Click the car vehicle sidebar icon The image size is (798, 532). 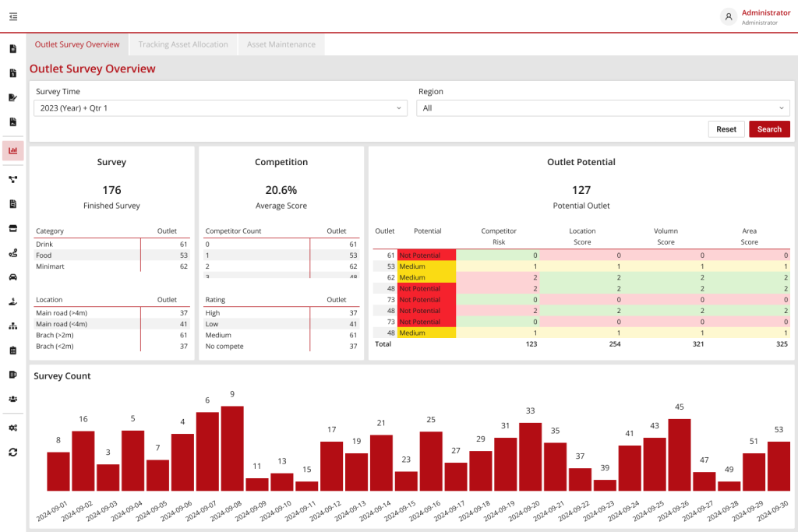[12, 277]
